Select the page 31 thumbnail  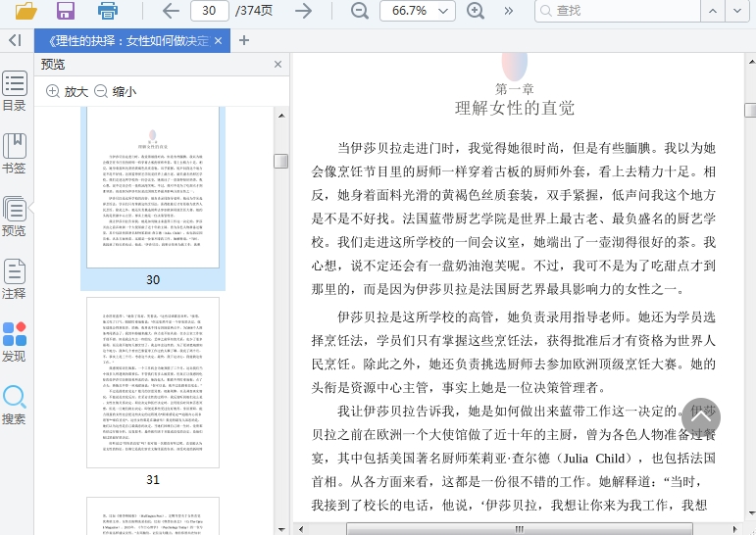153,384
